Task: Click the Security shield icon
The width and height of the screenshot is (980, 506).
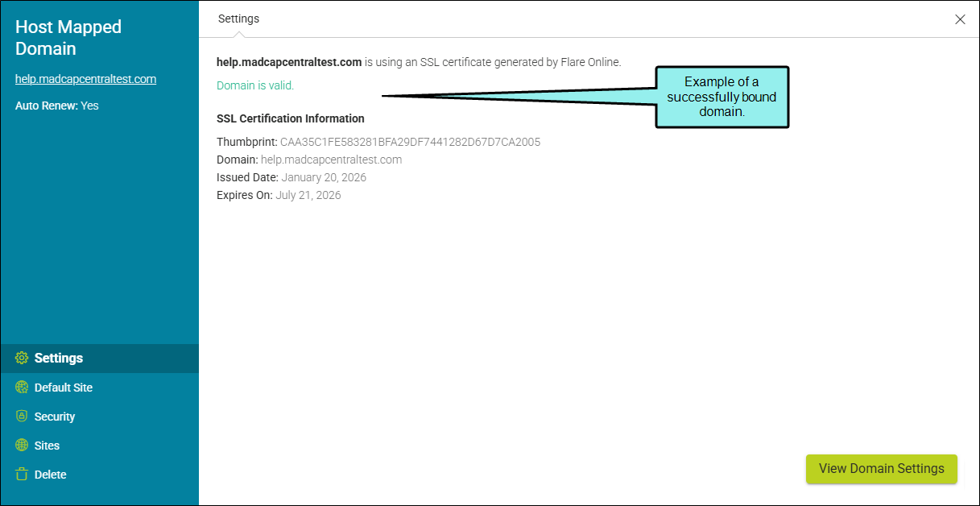Action: [x=22, y=417]
